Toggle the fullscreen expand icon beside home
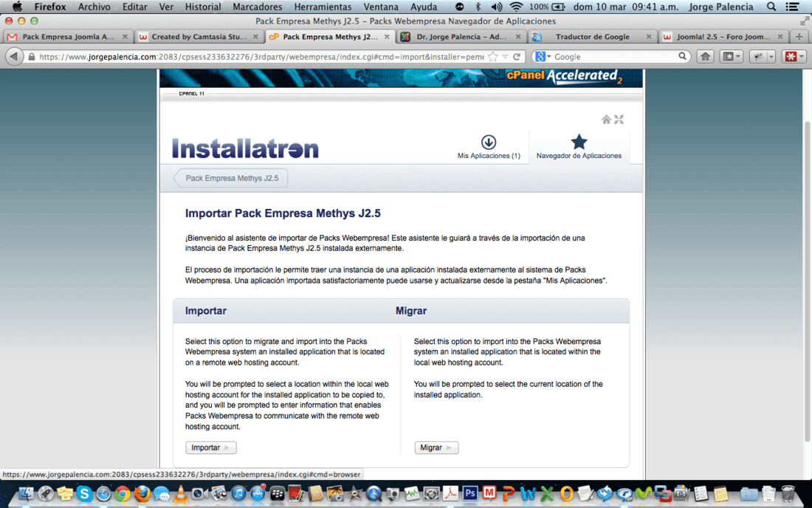The width and height of the screenshot is (812, 508). click(619, 120)
